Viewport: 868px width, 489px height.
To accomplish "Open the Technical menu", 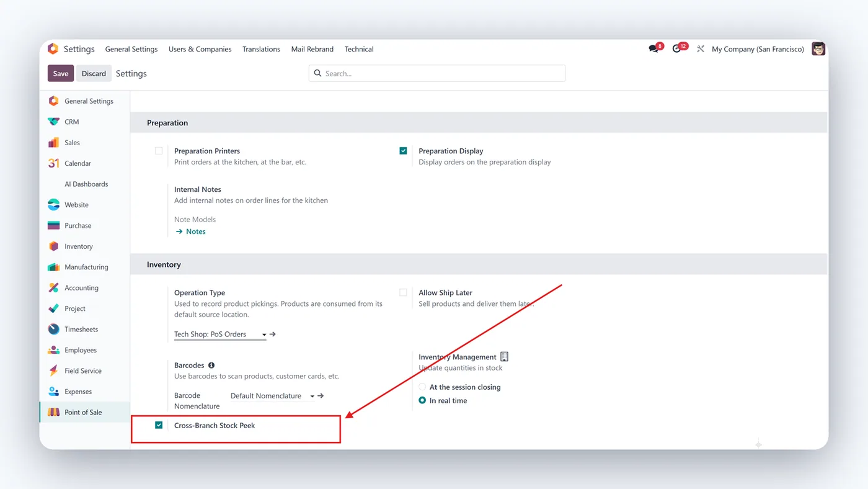I will [359, 49].
